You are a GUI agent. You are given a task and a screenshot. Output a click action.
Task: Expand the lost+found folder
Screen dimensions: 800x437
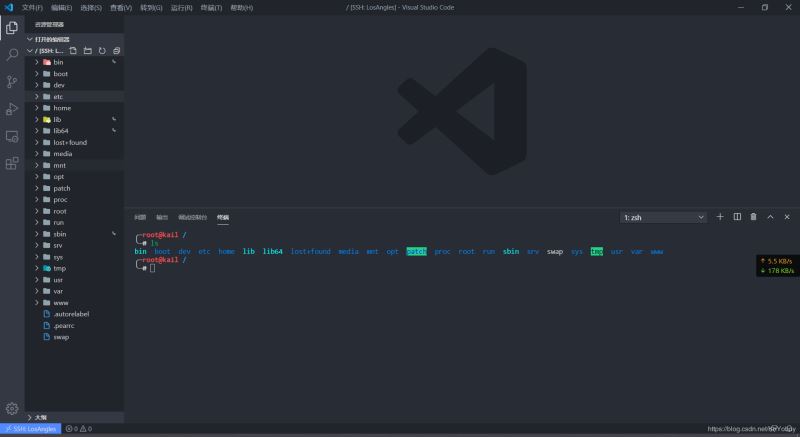tap(74, 142)
